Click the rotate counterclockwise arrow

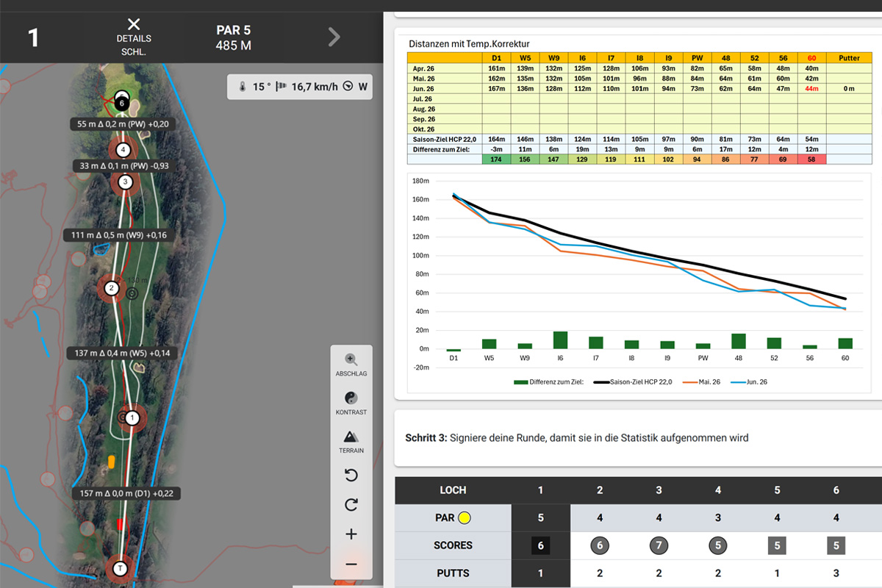tap(351, 476)
